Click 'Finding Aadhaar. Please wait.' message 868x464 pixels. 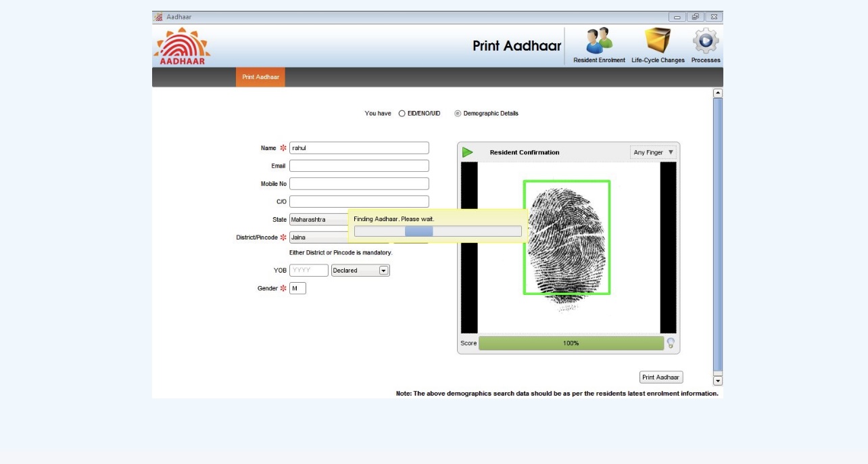point(394,219)
